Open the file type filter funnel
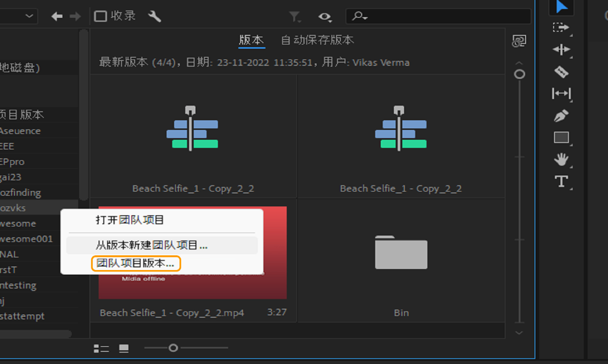The image size is (608, 364). 295,17
